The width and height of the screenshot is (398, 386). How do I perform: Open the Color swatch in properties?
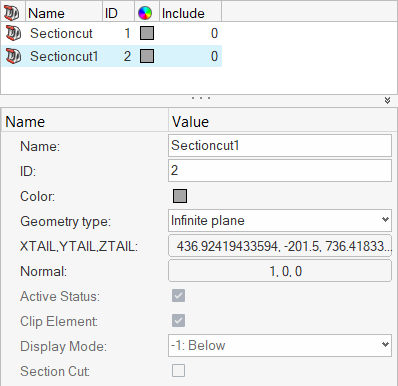(180, 196)
